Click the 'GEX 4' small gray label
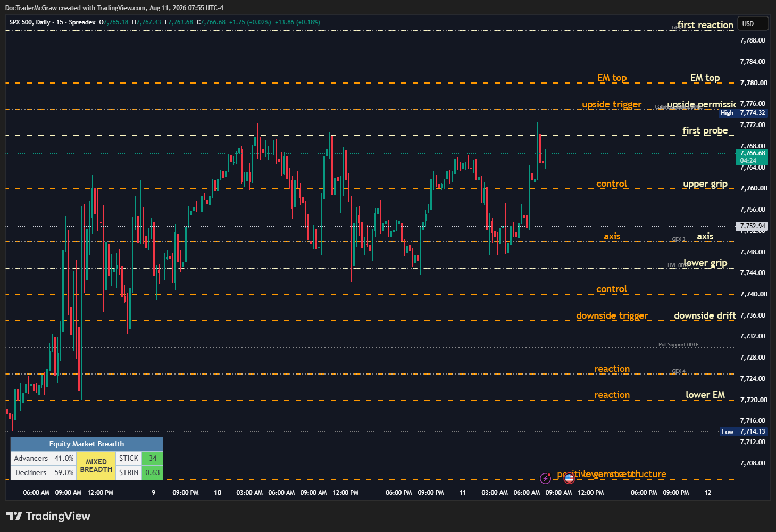This screenshot has height=532, width=776. pos(679,371)
